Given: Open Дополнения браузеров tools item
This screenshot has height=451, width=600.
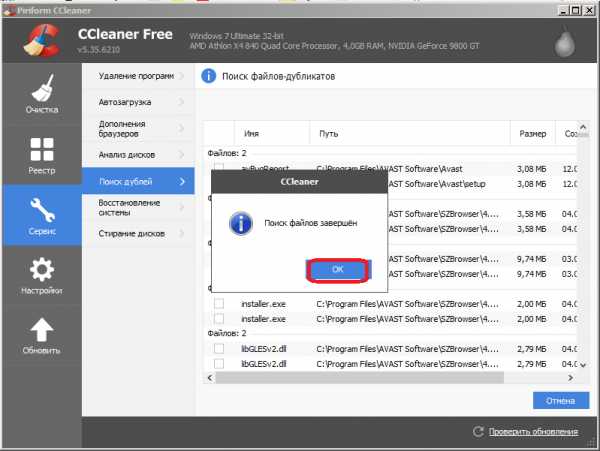Looking at the screenshot, I should coord(139,129).
